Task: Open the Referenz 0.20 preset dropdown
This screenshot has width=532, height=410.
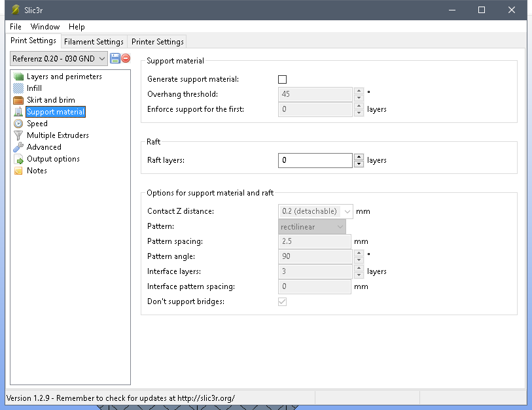Action: pos(59,59)
